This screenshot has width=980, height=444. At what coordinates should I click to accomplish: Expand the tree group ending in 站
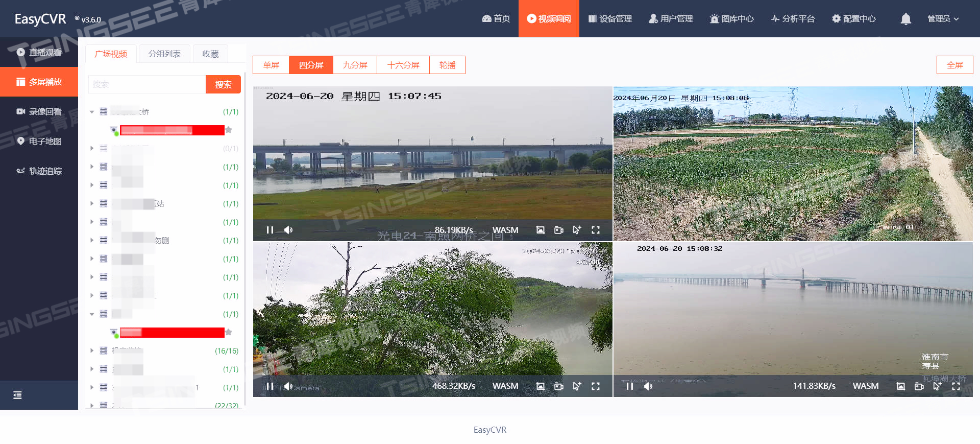(92, 204)
